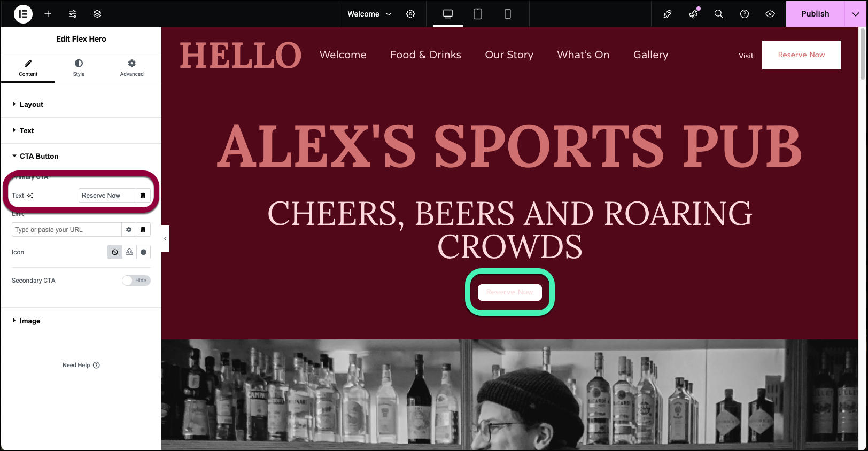Toggle the Secondary CTA switch
Image resolution: width=868 pixels, height=451 pixels.
pyautogui.click(x=136, y=281)
